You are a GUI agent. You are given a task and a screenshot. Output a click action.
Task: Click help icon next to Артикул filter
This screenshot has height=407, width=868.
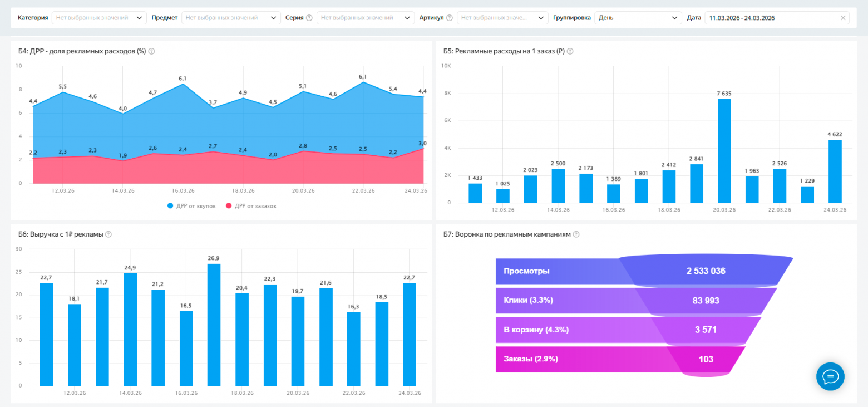(x=450, y=17)
